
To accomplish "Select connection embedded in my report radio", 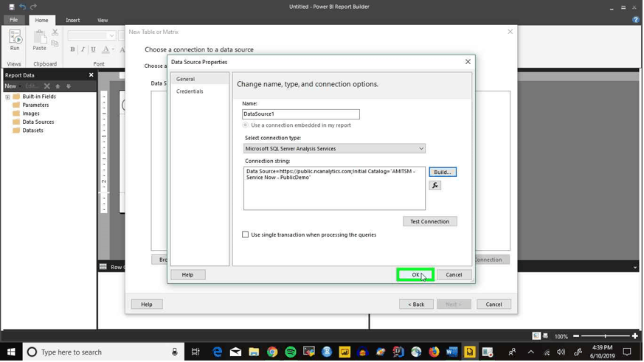I will click(246, 125).
